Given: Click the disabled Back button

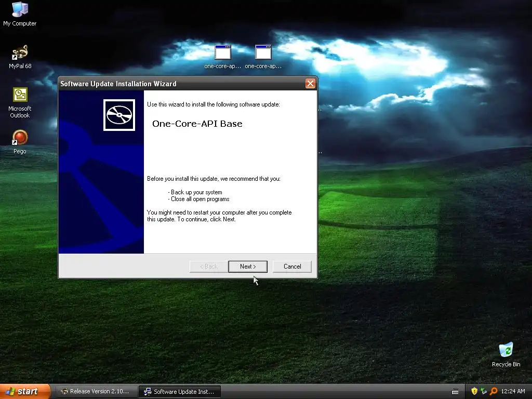Looking at the screenshot, I should tap(209, 267).
